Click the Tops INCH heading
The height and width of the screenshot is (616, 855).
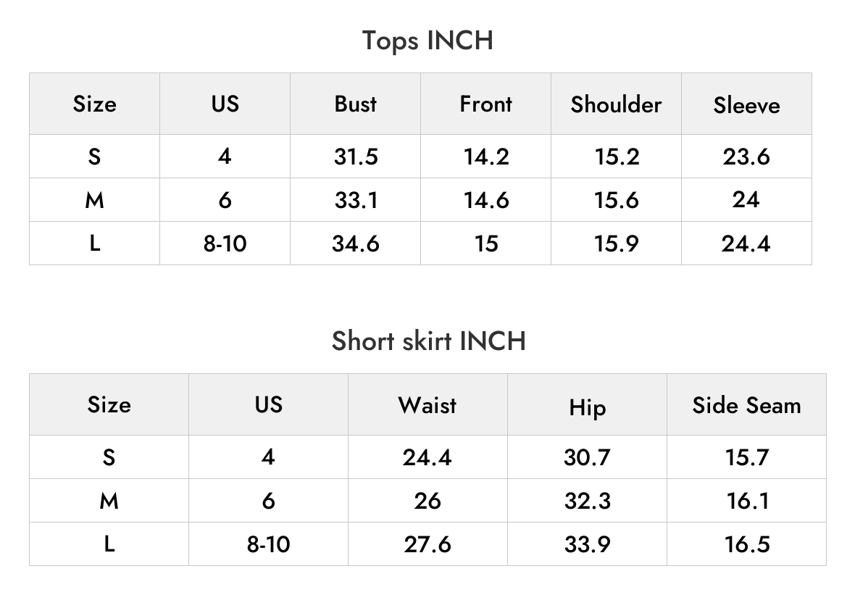point(427,41)
